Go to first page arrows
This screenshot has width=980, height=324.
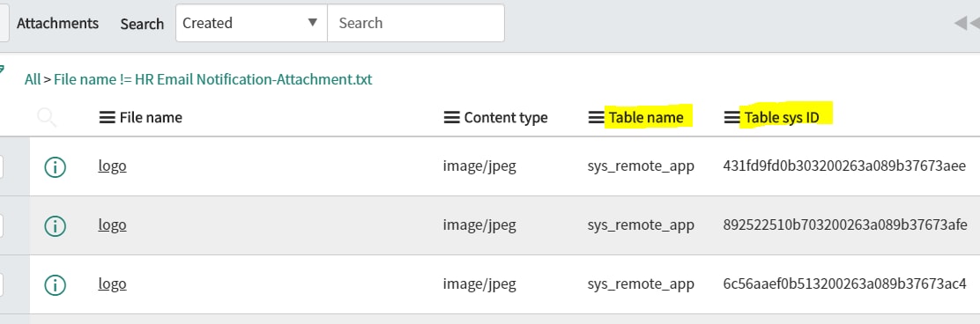967,23
